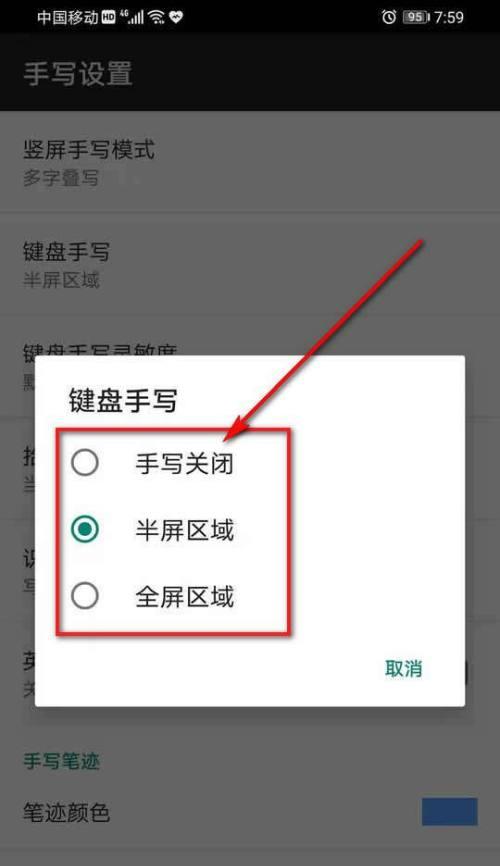Screen dimensions: 500x866
Task: Tap the 手写关闭 option text
Action: pos(185,463)
